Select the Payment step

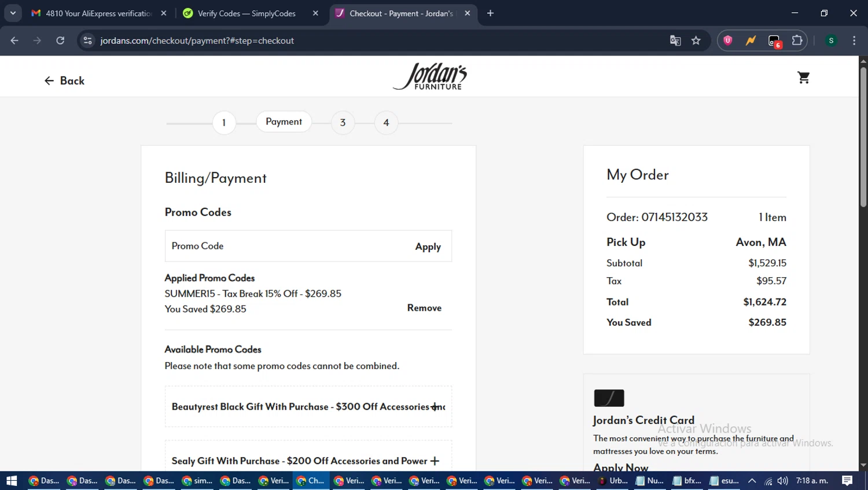[284, 121]
